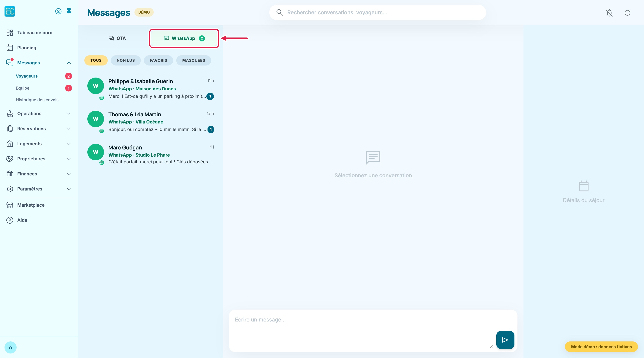Filter conversations by NON LUS
Viewport: 644px width, 358px height.
point(126,60)
